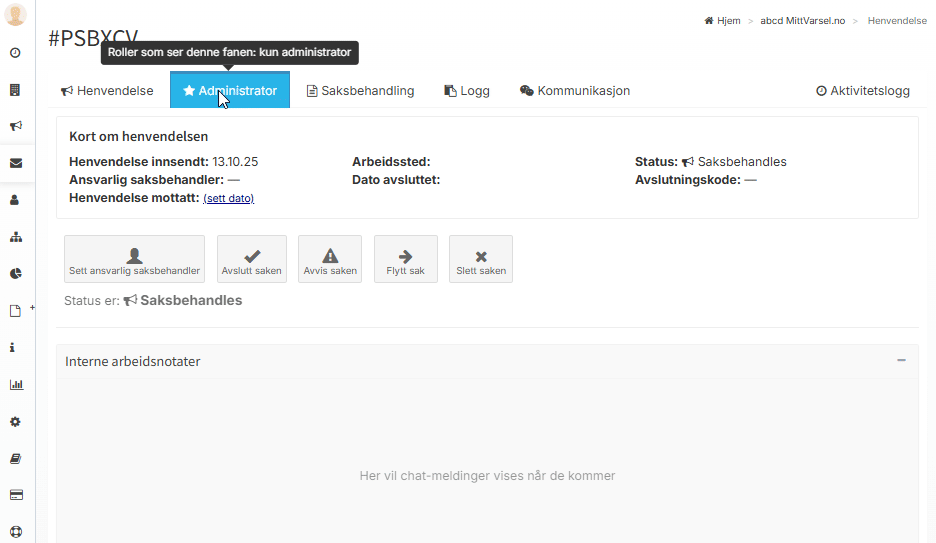Viewport: 936px width, 543px height.
Task: Click the credit card sidebar icon
Action: [16, 495]
